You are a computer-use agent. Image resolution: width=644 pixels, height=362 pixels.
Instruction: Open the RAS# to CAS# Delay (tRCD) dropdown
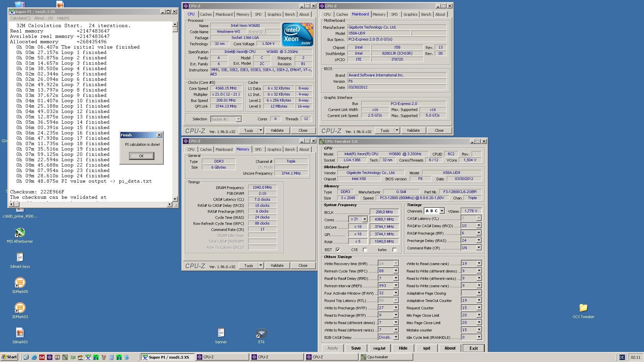[479, 226]
